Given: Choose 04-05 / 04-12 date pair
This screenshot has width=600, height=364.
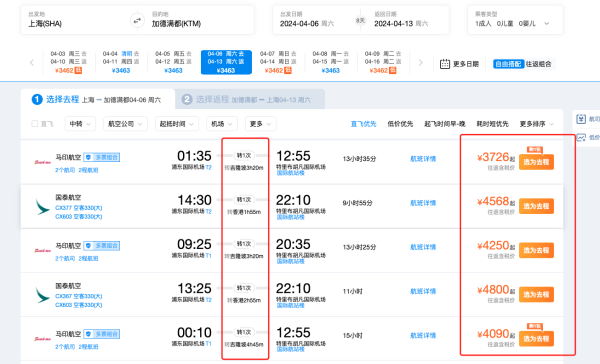Looking at the screenshot, I should click(x=173, y=62).
